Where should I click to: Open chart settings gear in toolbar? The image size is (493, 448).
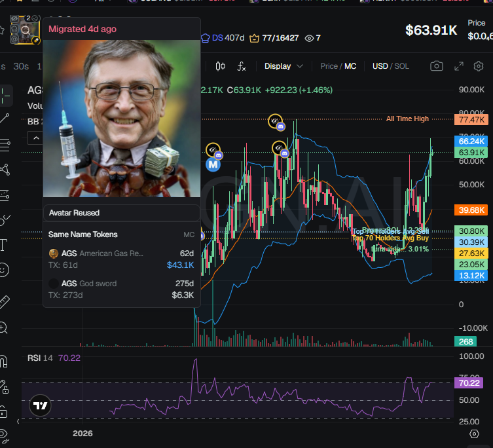point(478,66)
